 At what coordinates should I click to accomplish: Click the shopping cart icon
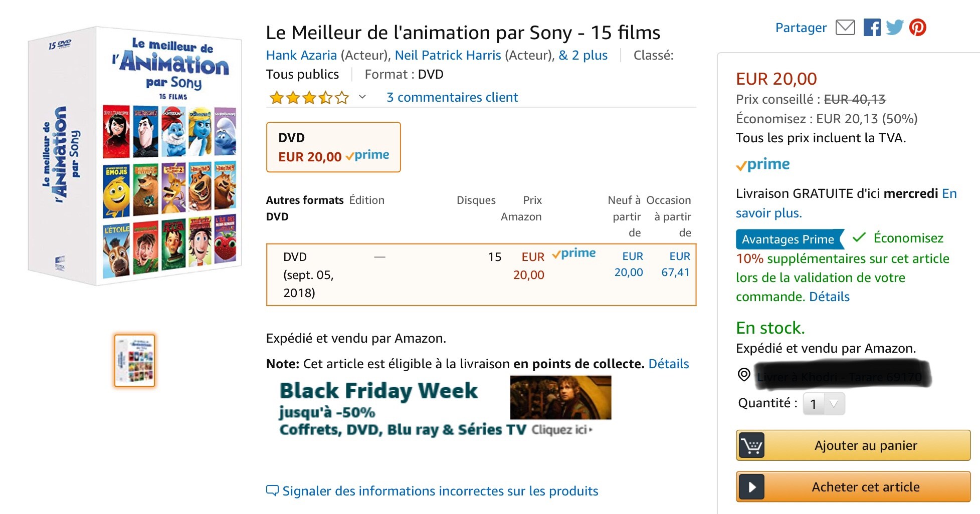pyautogui.click(x=751, y=445)
